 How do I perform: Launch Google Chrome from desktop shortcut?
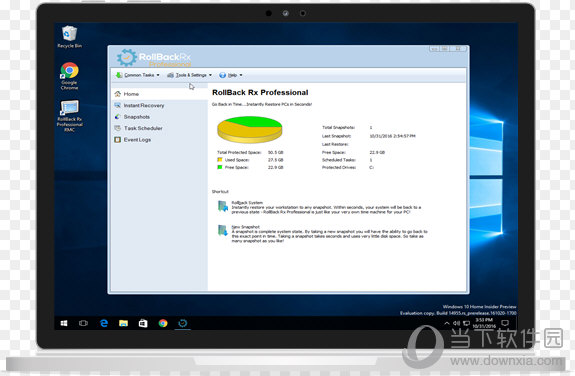(x=69, y=76)
